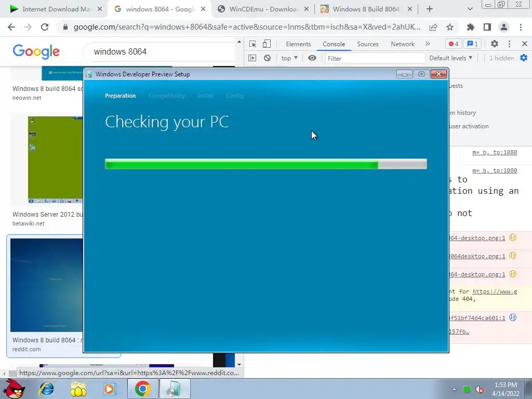Switch to Chrome in the taskbar
This screenshot has width=532, height=399.
[142, 389]
